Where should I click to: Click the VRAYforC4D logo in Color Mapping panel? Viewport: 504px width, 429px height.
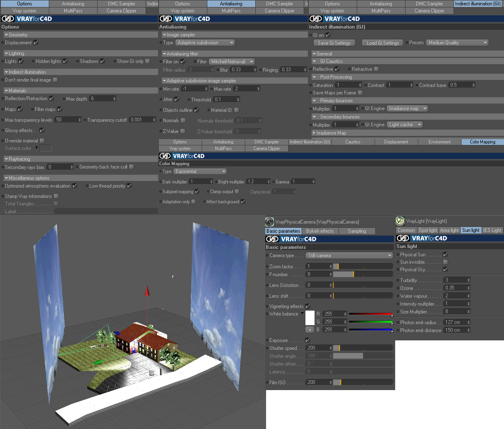[182, 156]
